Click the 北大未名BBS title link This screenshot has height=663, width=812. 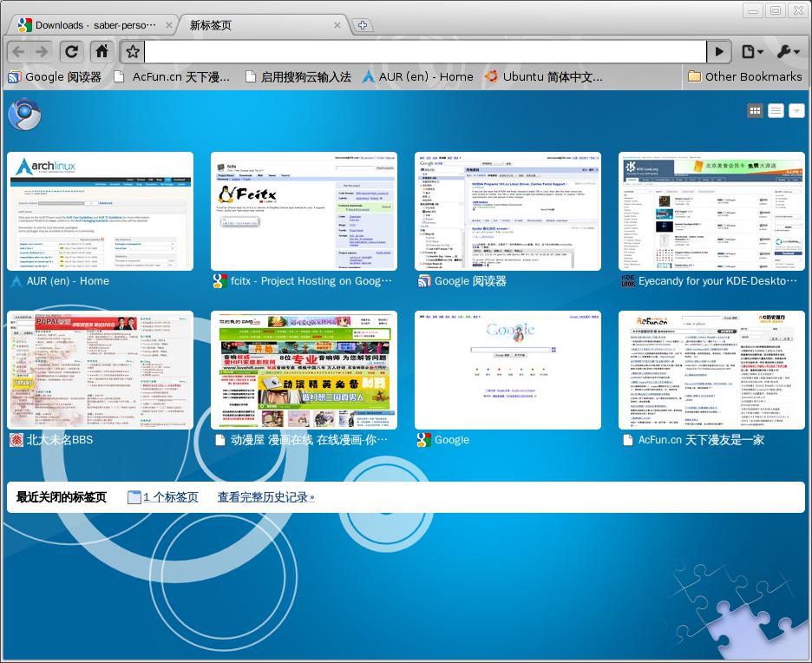[60, 440]
